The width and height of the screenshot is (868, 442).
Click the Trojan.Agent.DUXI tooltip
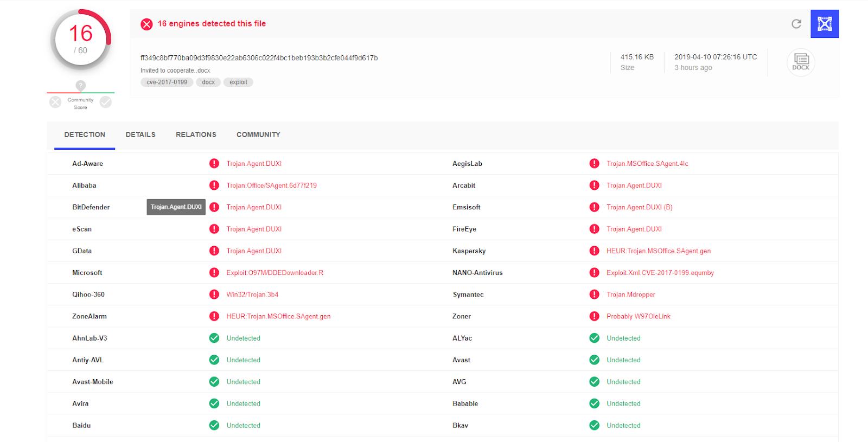pyautogui.click(x=176, y=207)
